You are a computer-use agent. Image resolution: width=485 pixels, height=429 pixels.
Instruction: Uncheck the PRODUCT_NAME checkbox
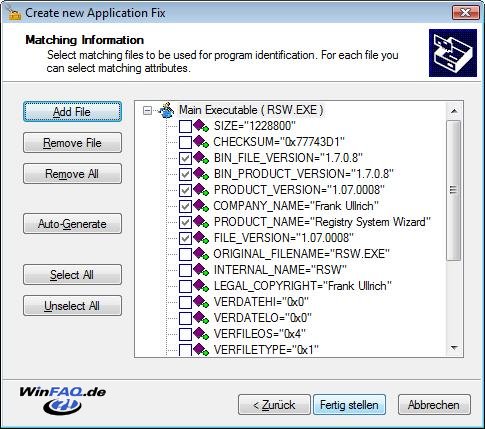185,222
